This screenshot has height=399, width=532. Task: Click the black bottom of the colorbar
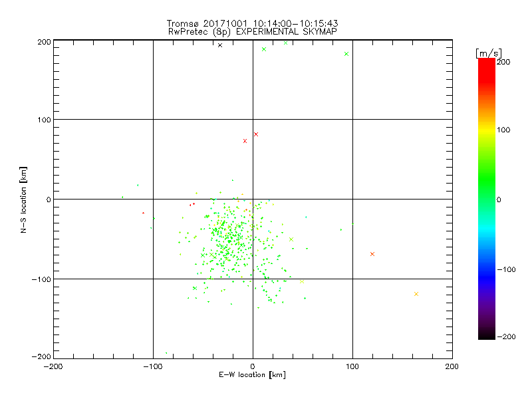(x=486, y=334)
